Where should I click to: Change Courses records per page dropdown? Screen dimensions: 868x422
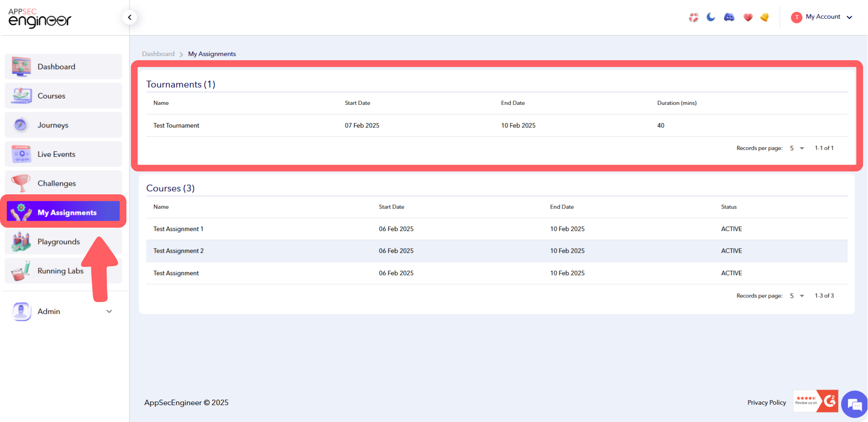[x=795, y=295]
